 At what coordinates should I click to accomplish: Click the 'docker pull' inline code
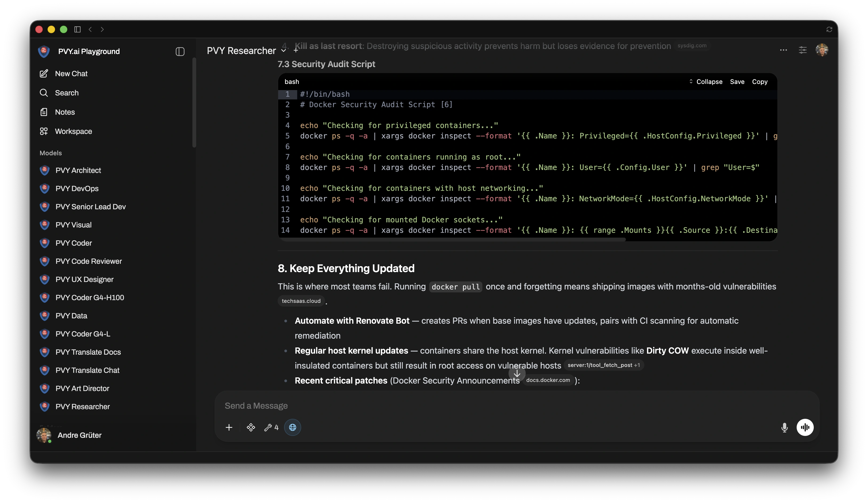[455, 287]
